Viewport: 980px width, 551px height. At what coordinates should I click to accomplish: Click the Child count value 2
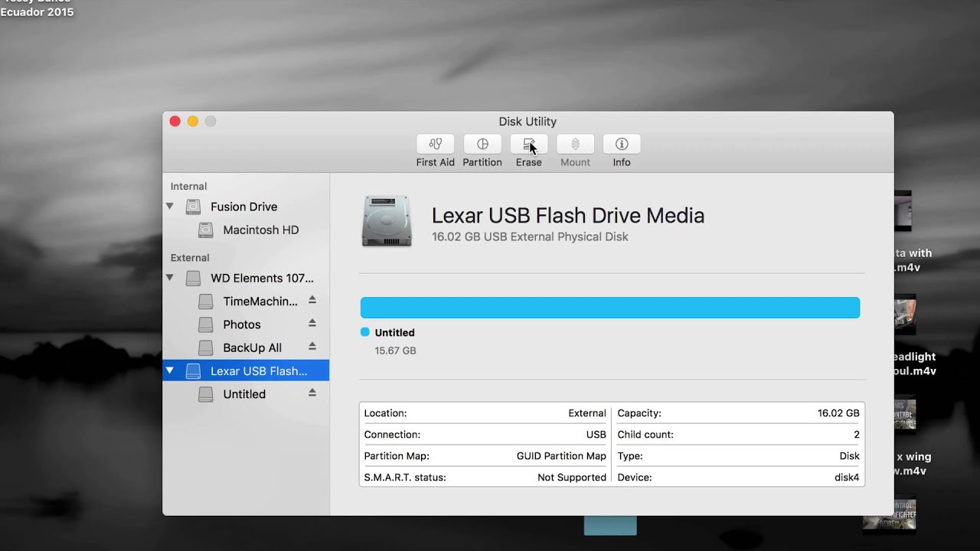coord(857,435)
